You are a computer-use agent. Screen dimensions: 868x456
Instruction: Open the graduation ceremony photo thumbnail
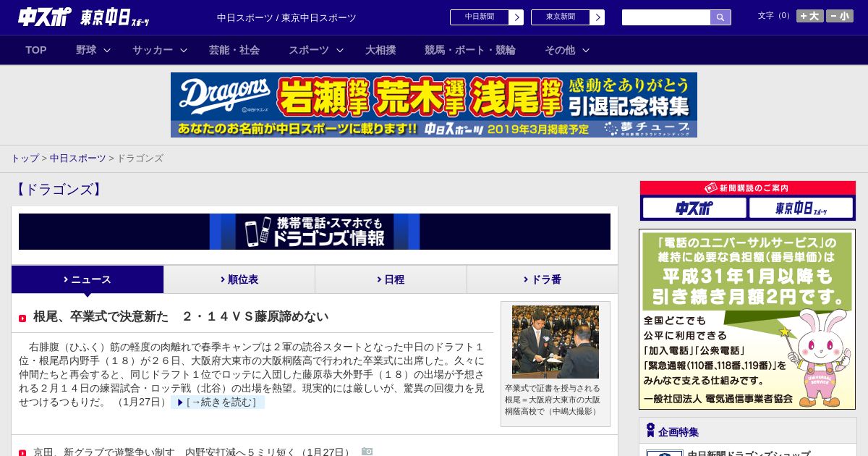pyautogui.click(x=556, y=342)
